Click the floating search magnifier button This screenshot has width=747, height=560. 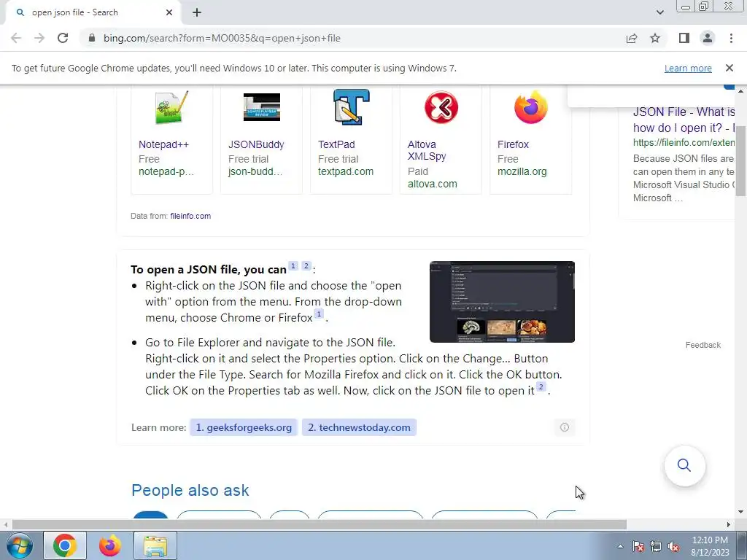684,465
